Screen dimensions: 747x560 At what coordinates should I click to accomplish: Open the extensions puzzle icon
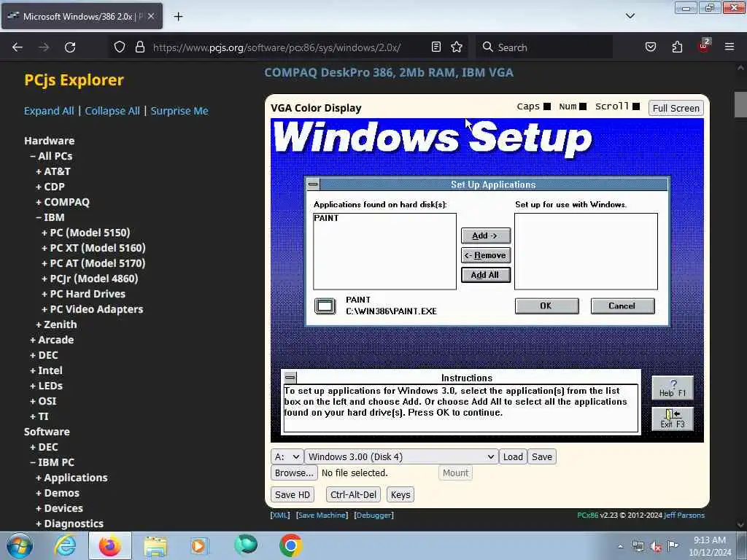pos(677,47)
